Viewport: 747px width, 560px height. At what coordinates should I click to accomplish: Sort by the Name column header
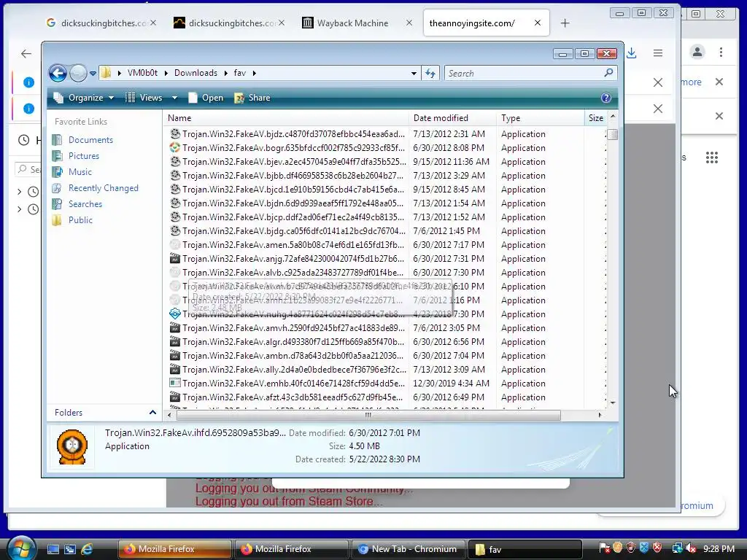(x=286, y=118)
